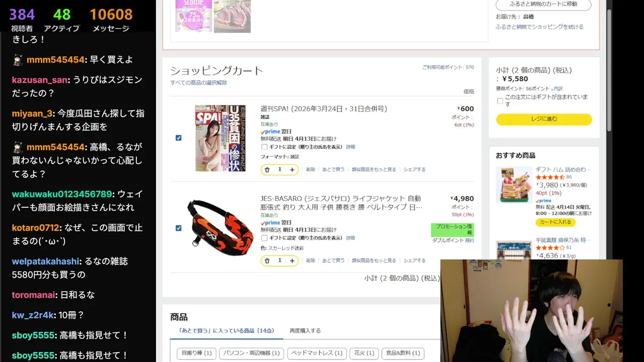Click 類似商品をもっと見る for 週刊SPA!
Viewport: 644px width, 362px height.
pyautogui.click(x=374, y=170)
